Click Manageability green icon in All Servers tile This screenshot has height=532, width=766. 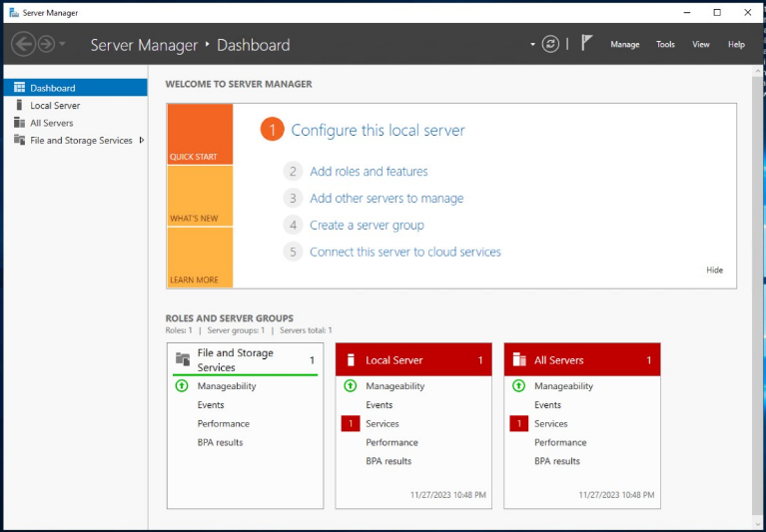518,386
